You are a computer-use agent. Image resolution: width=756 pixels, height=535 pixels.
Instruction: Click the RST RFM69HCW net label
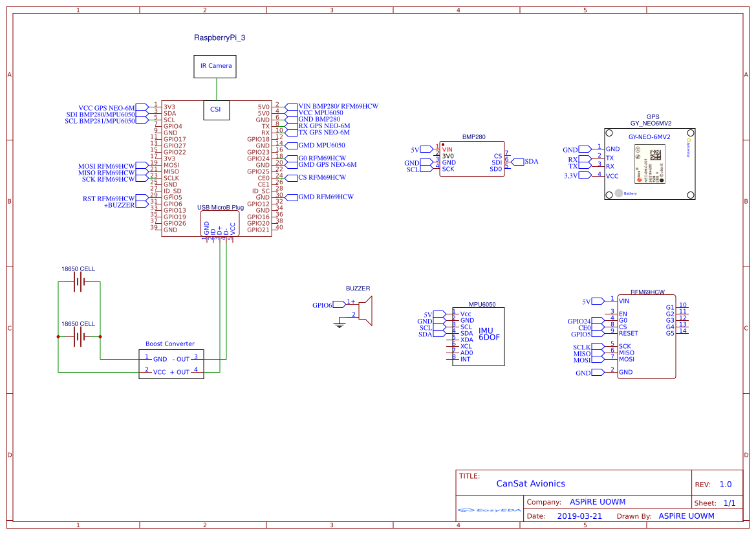pos(109,199)
